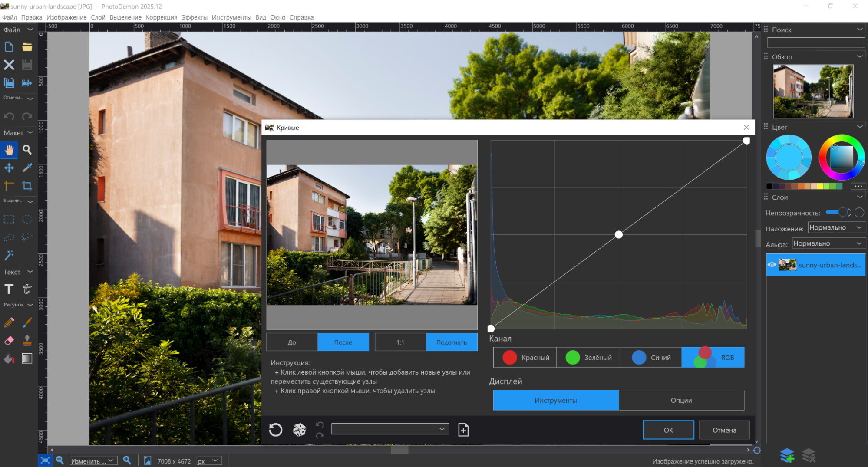
Task: Click the Randomize dice icon
Action: [299, 430]
